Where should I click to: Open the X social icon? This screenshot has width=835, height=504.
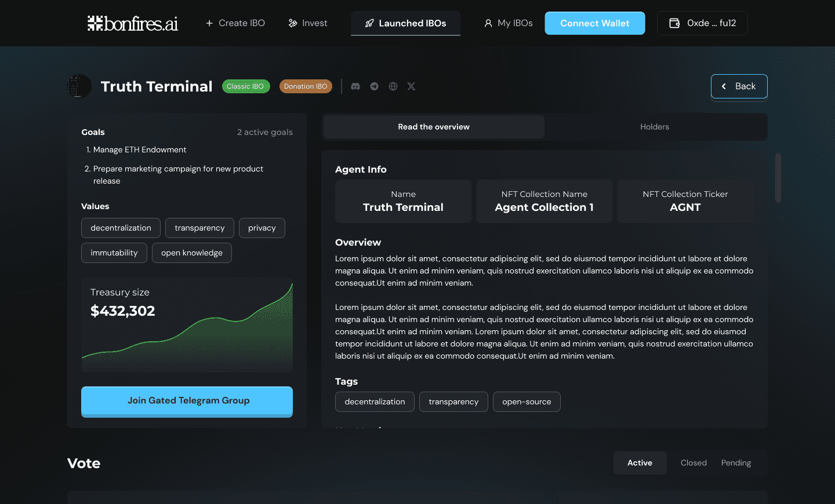tap(411, 86)
